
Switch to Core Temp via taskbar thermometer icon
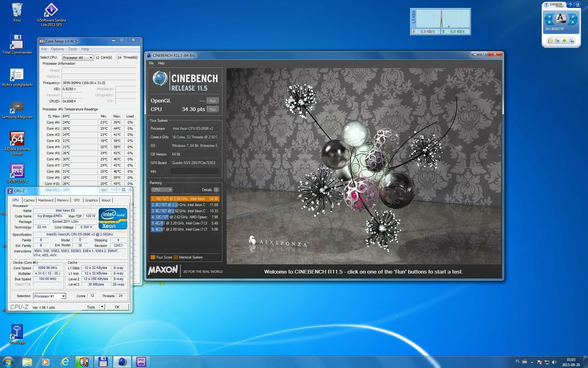[x=84, y=362]
